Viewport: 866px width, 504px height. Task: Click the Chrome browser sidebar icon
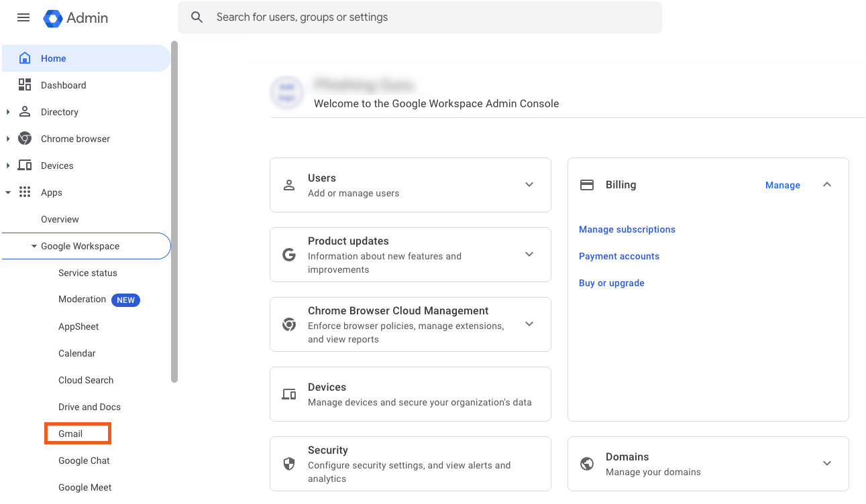click(25, 139)
